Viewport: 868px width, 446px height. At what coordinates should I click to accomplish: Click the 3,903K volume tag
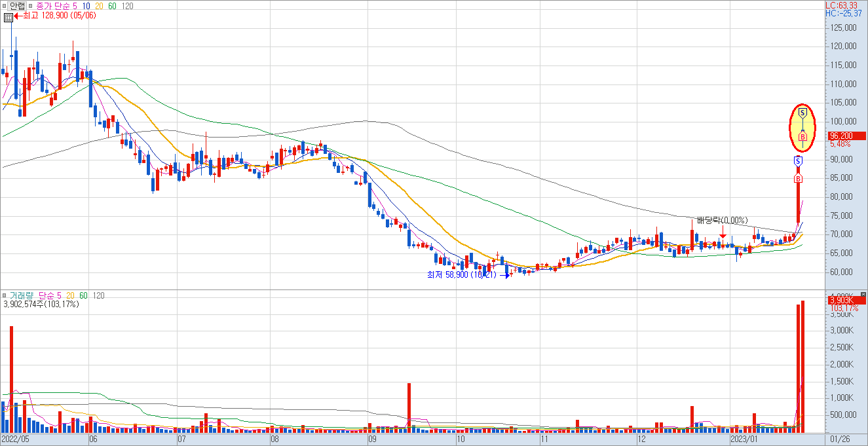coord(846,300)
